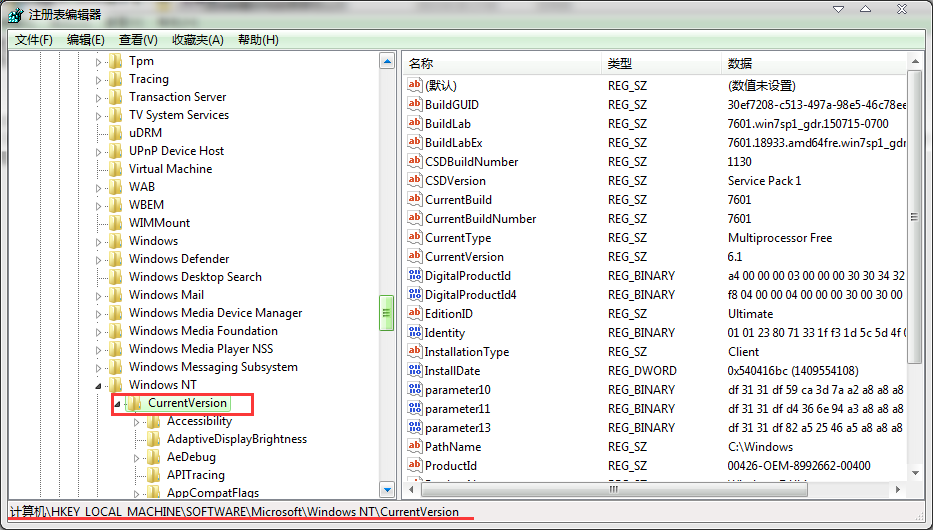Expand the Windows Mail key

pyautogui.click(x=99, y=296)
